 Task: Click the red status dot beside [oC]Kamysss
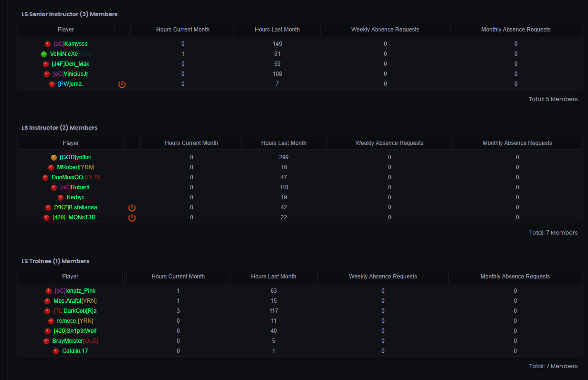point(48,44)
